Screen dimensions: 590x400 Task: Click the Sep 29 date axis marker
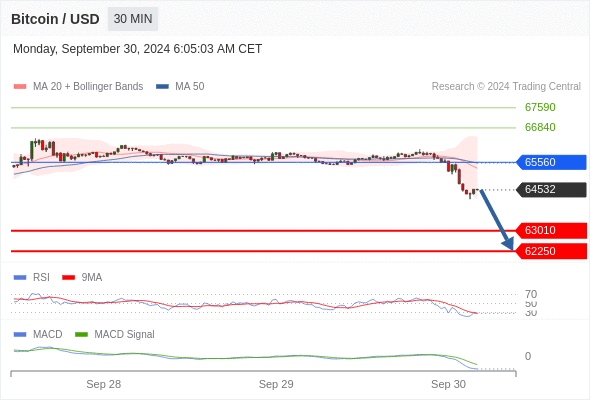[276, 384]
